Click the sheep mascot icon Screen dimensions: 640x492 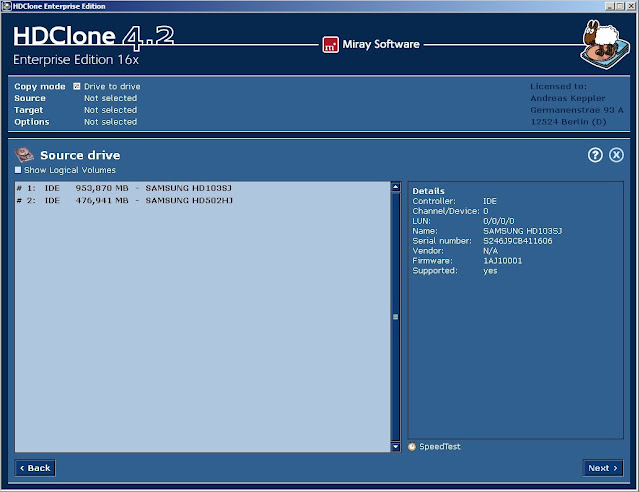click(x=604, y=45)
